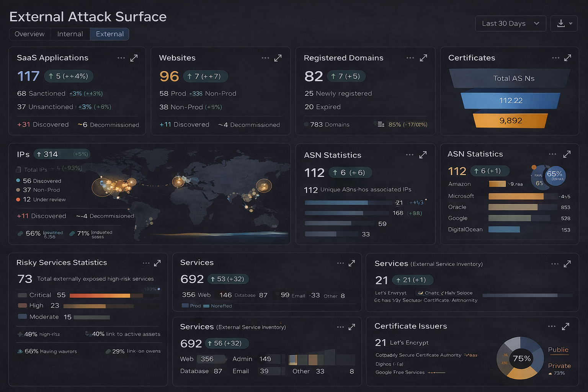
Task: Click the 75% certificate issuers donut chart
Action: coord(520,358)
